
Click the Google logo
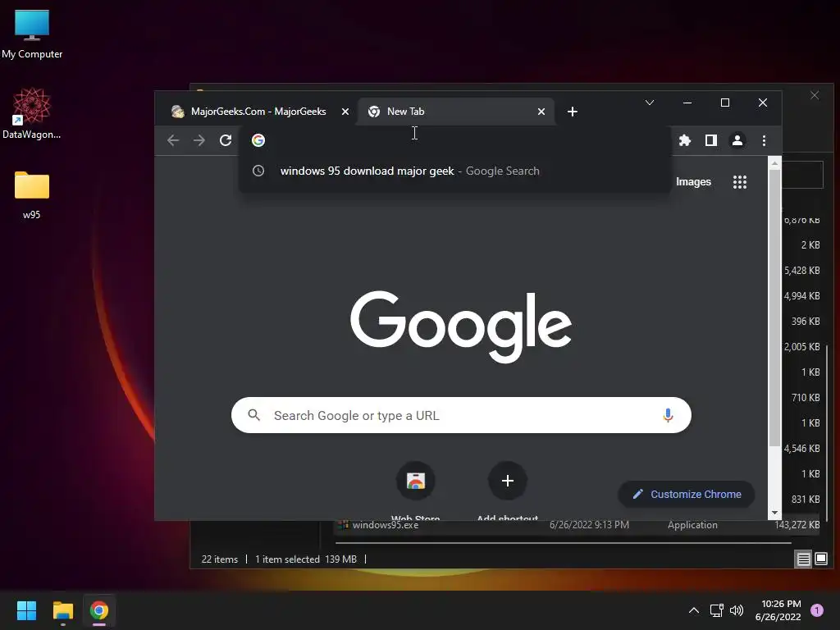coord(461,326)
